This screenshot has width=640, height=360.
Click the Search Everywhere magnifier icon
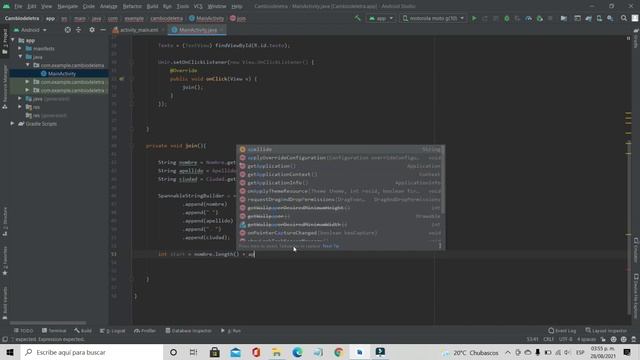(x=624, y=18)
